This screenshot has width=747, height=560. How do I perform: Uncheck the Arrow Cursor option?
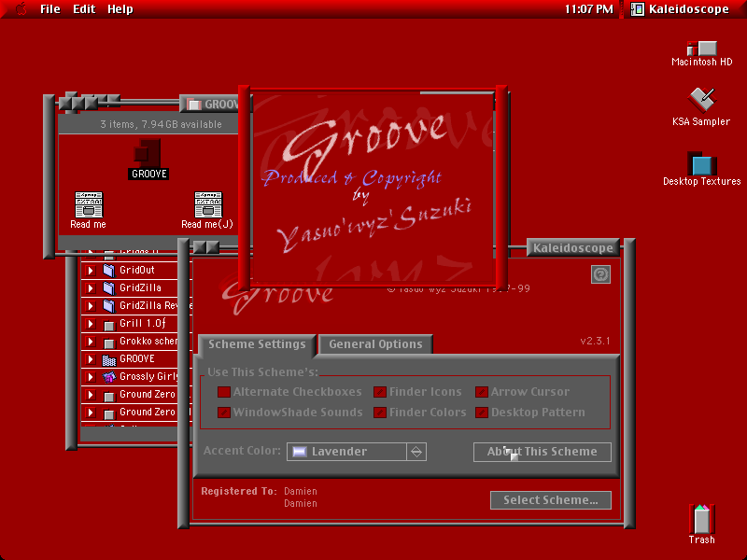coord(482,392)
